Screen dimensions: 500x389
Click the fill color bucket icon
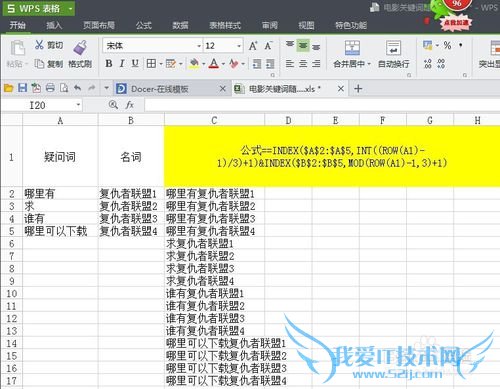pos(194,63)
